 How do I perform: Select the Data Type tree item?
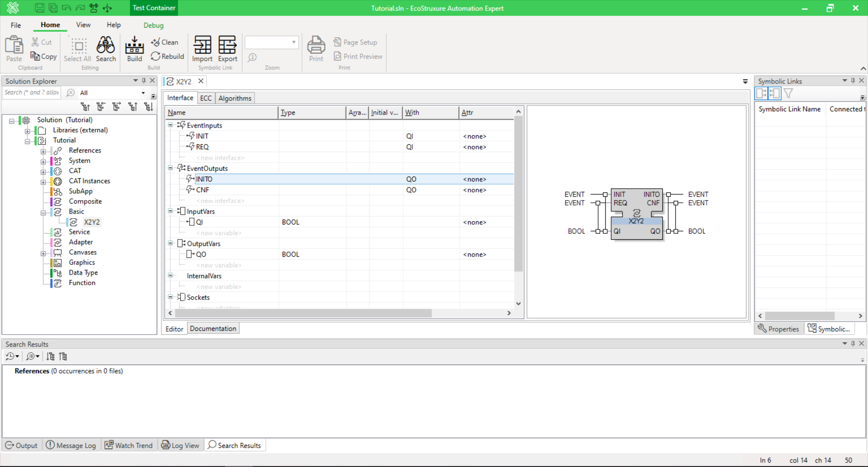point(83,272)
